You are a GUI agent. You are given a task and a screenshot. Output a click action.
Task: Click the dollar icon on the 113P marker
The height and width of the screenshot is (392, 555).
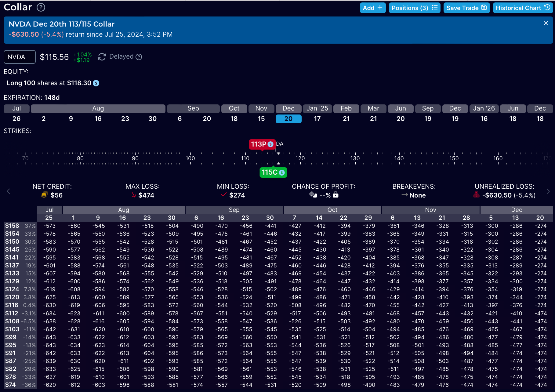point(270,144)
